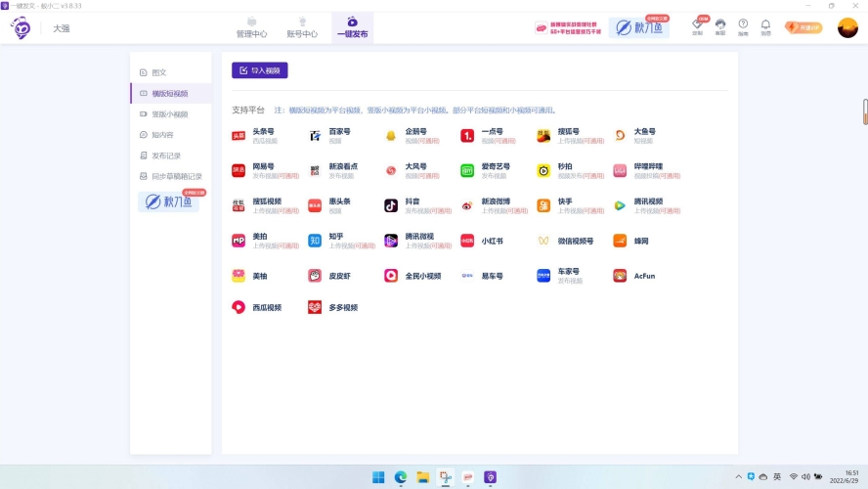The width and height of the screenshot is (868, 489).
Task: Open 图文 in the sidebar
Action: click(x=171, y=72)
